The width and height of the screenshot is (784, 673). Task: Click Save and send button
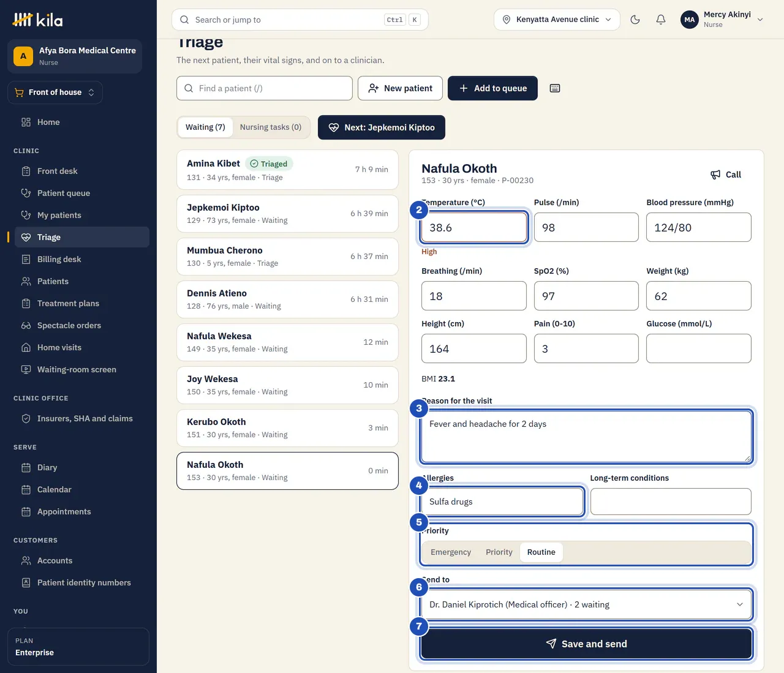click(x=586, y=644)
